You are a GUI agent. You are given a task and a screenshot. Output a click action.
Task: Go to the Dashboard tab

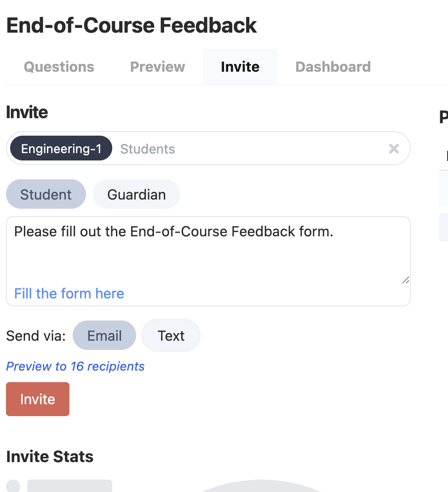tap(333, 67)
